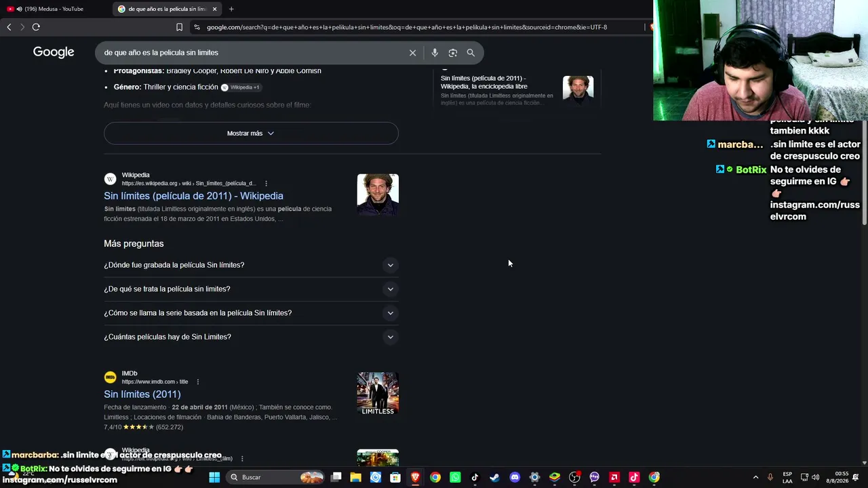This screenshot has width=868, height=488.
Task: Open Microsoft Store from the taskbar
Action: (395, 477)
